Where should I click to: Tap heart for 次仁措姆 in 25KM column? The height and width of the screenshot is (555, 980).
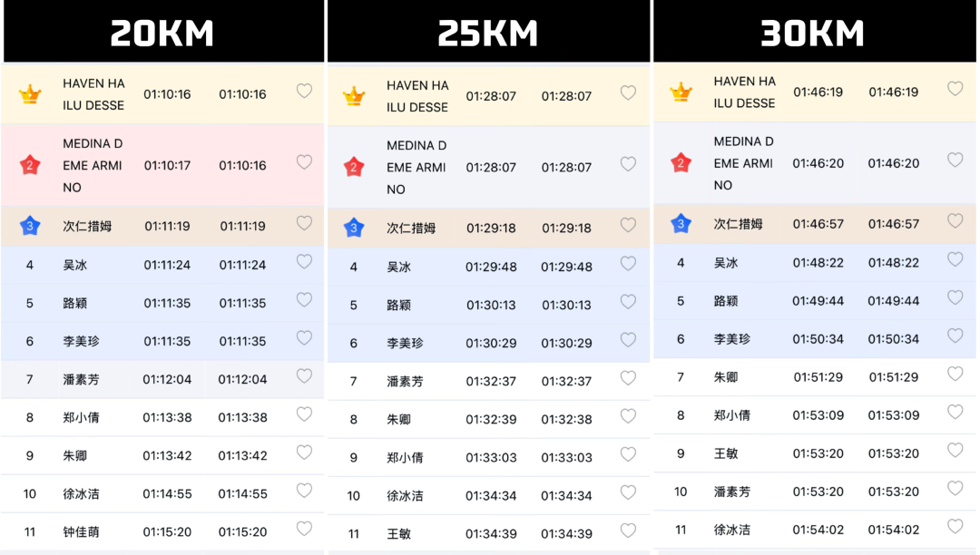point(628,225)
